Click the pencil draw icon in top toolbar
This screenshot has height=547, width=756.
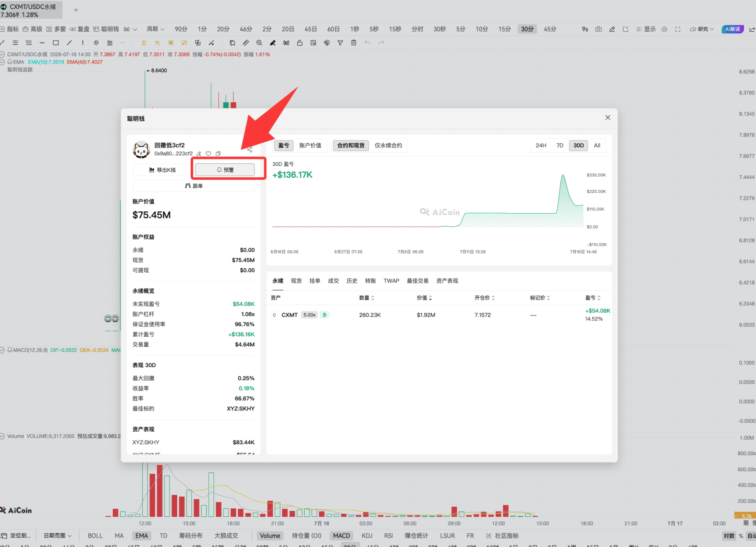click(x=612, y=29)
